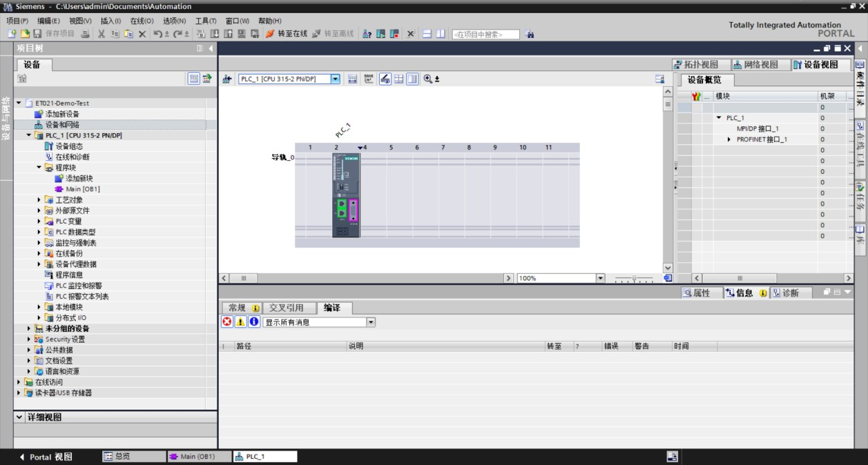Image resolution: width=868 pixels, height=465 pixels.
Task: Toggle the blue information message filter
Action: click(x=253, y=322)
